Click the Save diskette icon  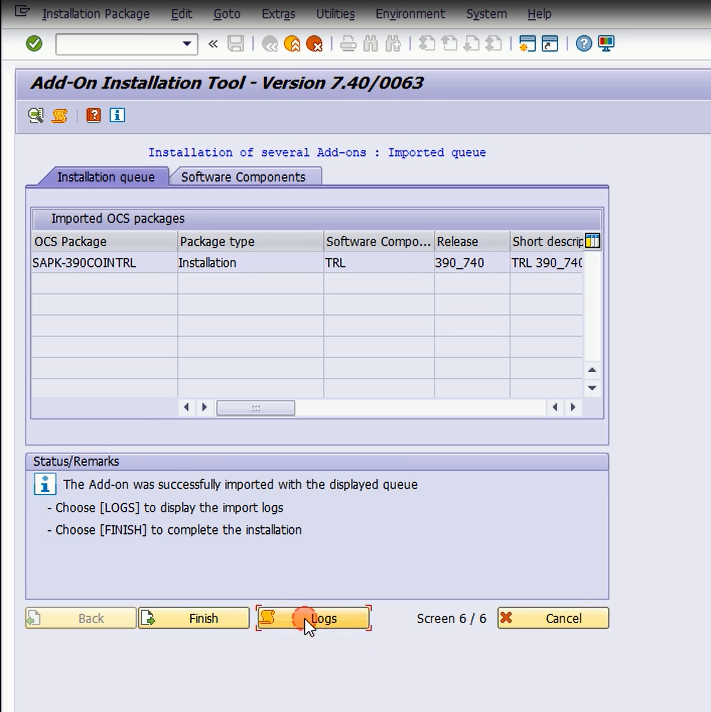click(236, 44)
